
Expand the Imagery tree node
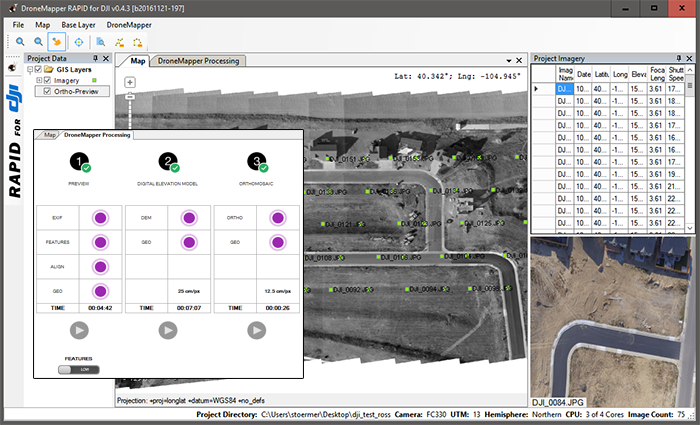pyautogui.click(x=38, y=80)
